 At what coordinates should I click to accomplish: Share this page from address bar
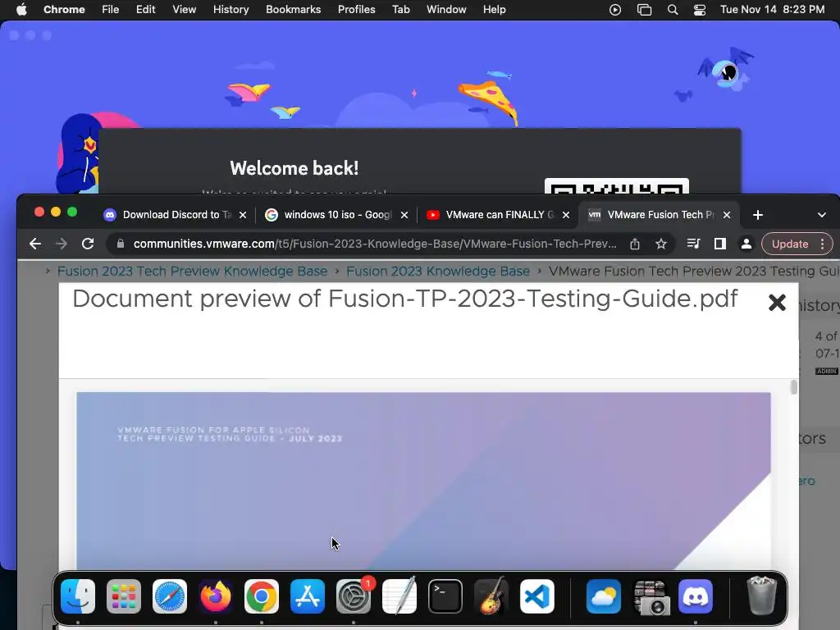pyautogui.click(x=635, y=244)
